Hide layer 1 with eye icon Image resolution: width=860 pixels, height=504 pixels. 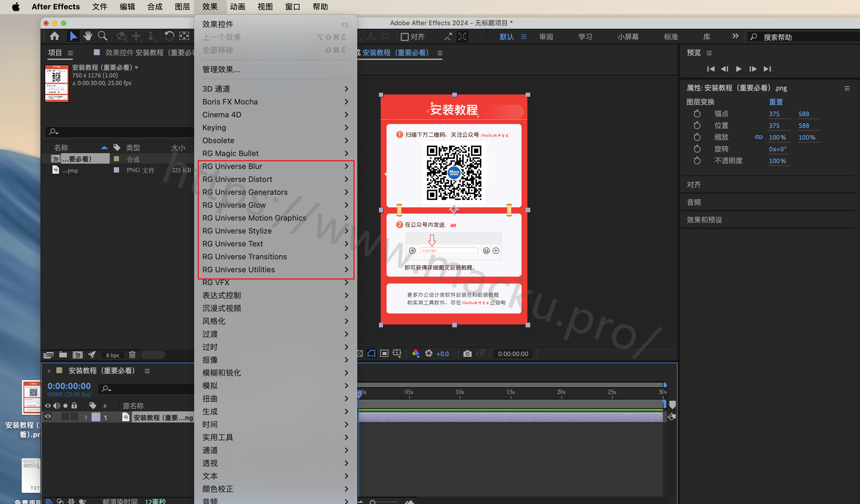click(x=48, y=416)
